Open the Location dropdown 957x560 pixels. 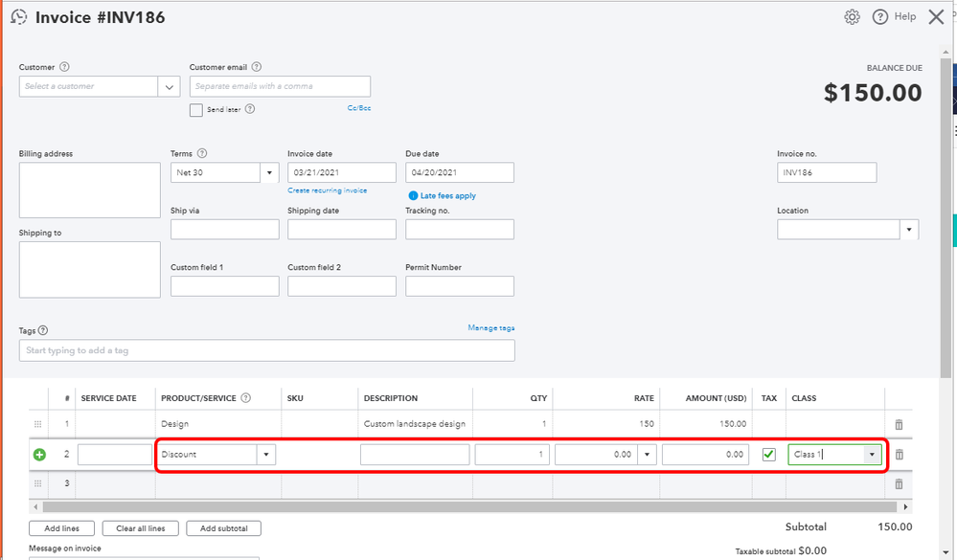click(x=908, y=230)
